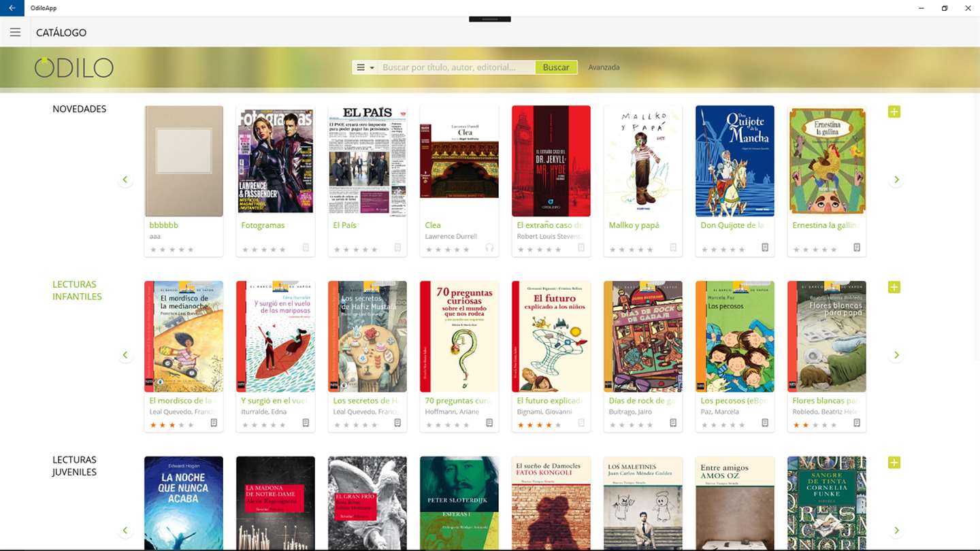Click the ebook format icon on El País

[x=397, y=248]
